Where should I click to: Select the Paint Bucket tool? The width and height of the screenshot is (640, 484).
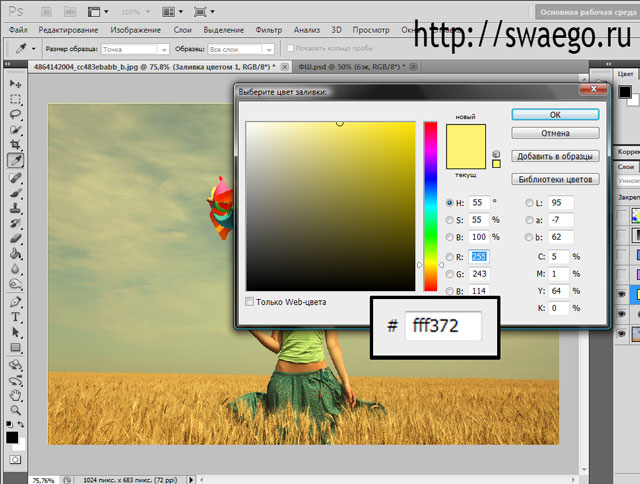(16, 253)
